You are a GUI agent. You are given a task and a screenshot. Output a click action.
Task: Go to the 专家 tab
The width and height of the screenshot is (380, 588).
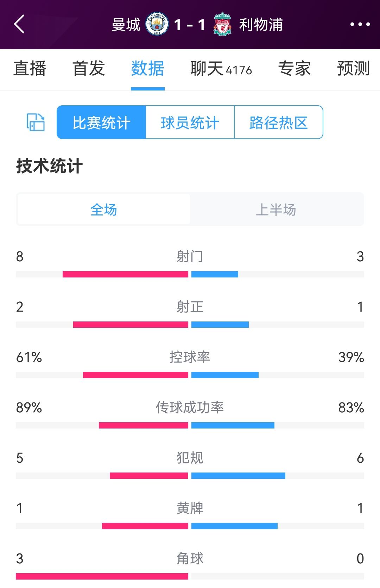[x=294, y=68]
